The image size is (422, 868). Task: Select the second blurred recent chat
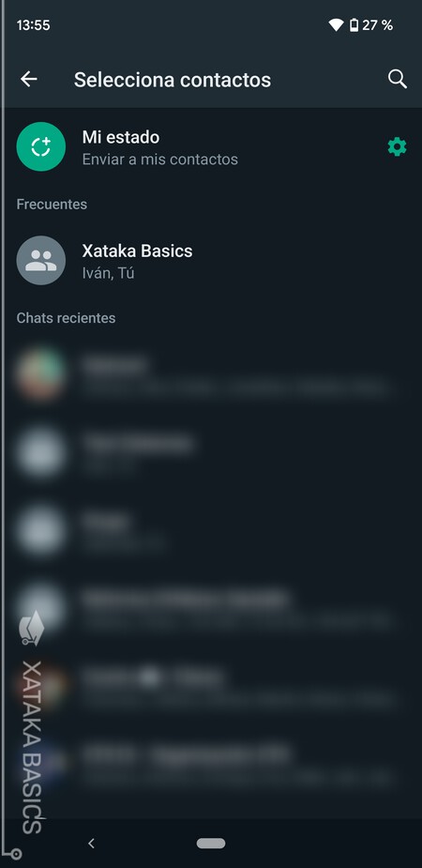211,452
